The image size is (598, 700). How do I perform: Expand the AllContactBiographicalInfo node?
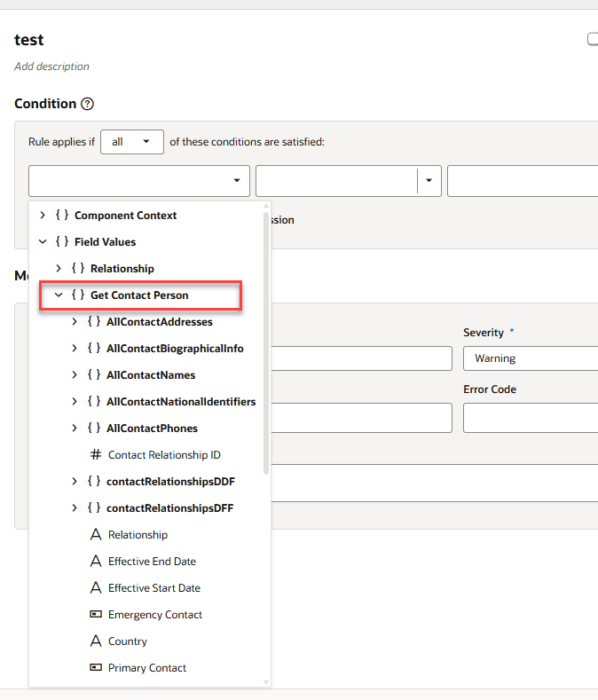coord(75,348)
